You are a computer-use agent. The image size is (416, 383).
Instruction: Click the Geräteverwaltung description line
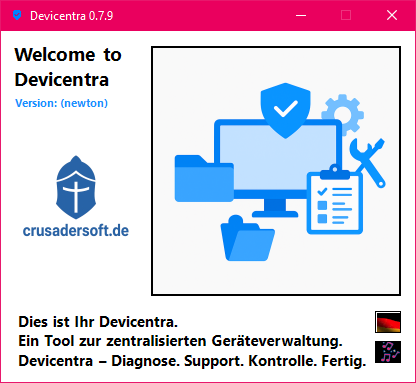point(180,341)
